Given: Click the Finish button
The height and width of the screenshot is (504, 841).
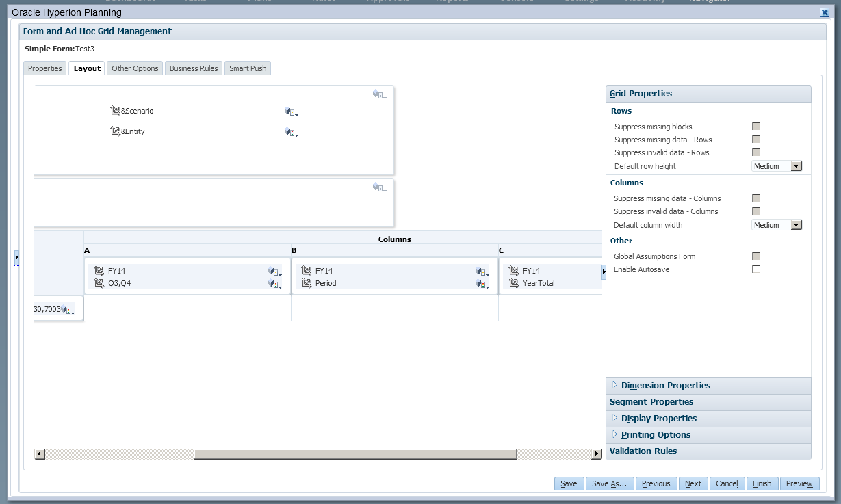Looking at the screenshot, I should click(762, 483).
